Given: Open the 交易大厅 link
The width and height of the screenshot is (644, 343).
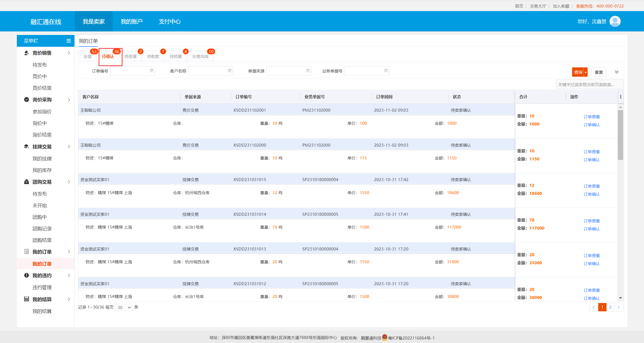Looking at the screenshot, I should click(538, 6).
